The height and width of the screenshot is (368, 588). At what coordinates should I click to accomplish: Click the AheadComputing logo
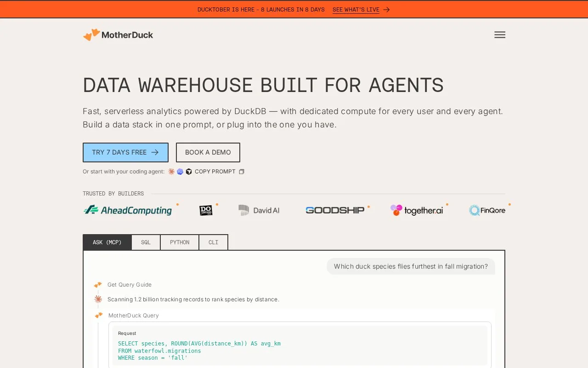[128, 210]
